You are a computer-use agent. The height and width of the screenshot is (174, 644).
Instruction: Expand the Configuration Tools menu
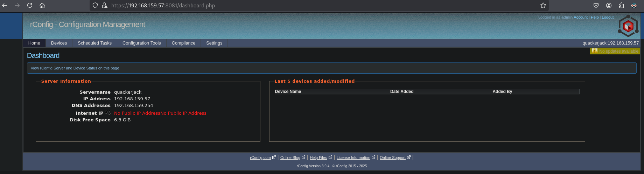click(x=141, y=43)
